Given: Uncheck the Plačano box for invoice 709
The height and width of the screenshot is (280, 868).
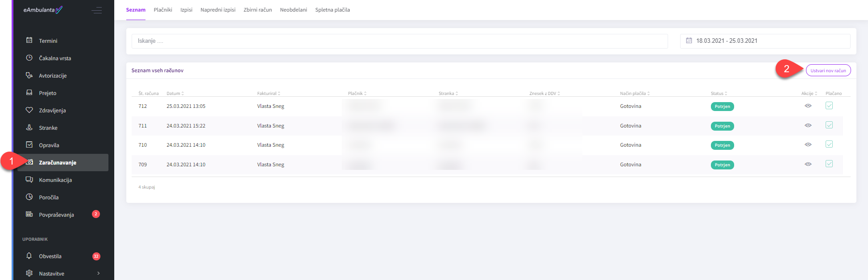Looking at the screenshot, I should point(829,164).
